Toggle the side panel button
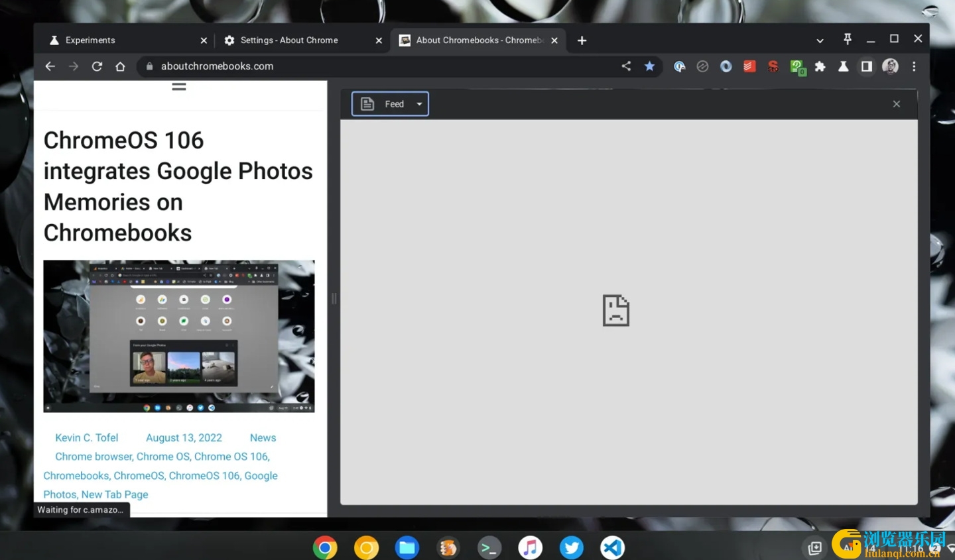The height and width of the screenshot is (560, 955). click(867, 66)
